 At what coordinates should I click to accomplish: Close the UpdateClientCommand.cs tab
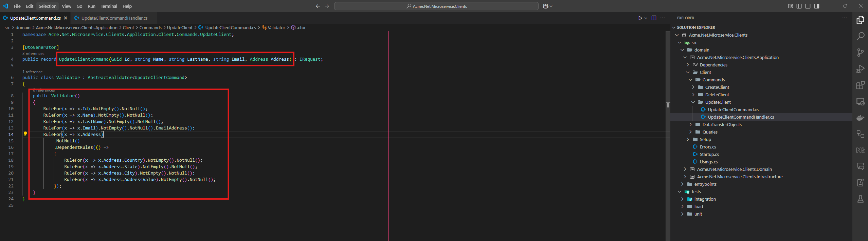coord(66,18)
